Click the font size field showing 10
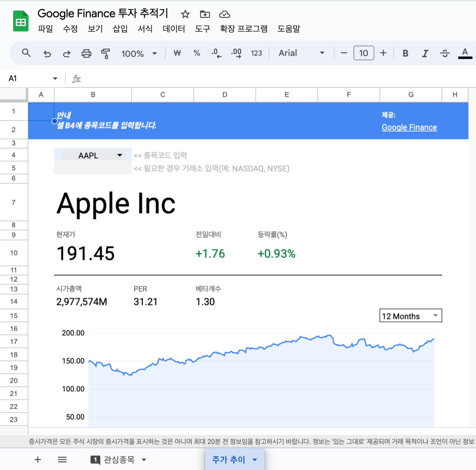 pos(364,53)
